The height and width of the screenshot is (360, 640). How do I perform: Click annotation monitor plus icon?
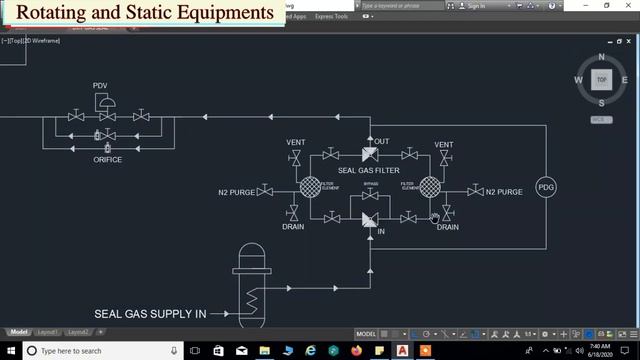pos(564,334)
